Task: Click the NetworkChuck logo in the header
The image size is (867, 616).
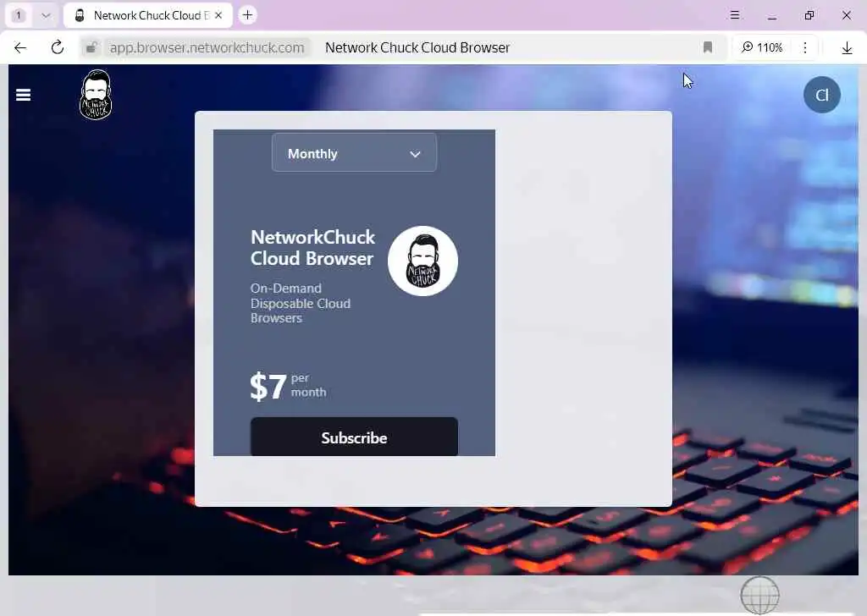Action: (x=96, y=95)
